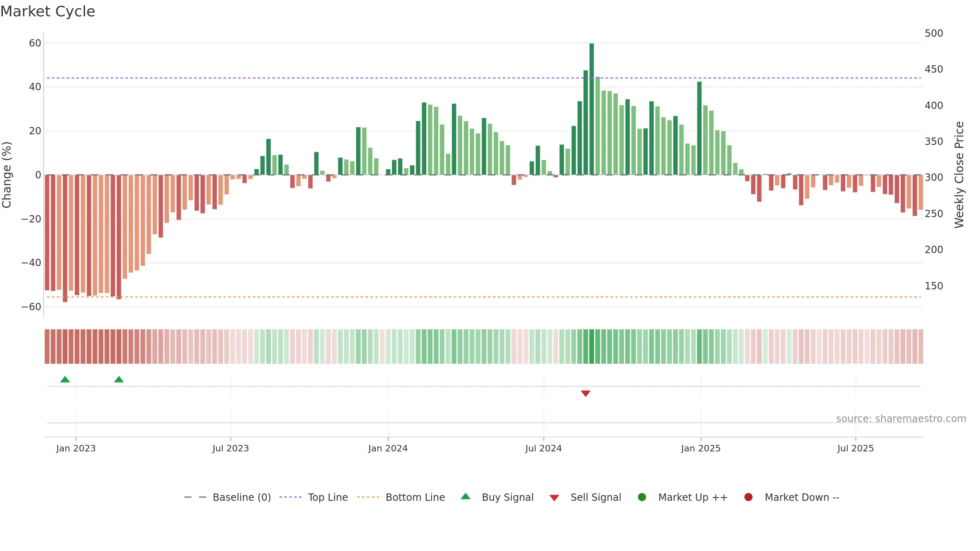Click the 500 tick on right axis
This screenshot has height=551, width=980.
tap(934, 33)
